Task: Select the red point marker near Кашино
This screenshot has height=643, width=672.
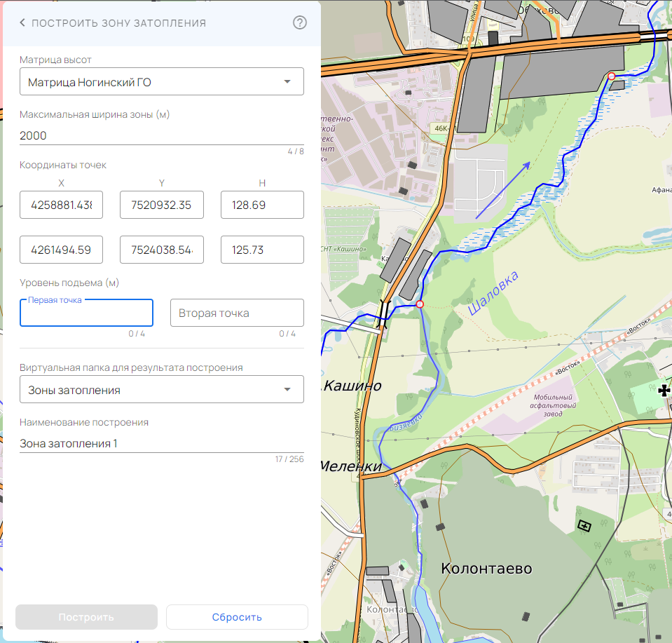Action: (420, 304)
